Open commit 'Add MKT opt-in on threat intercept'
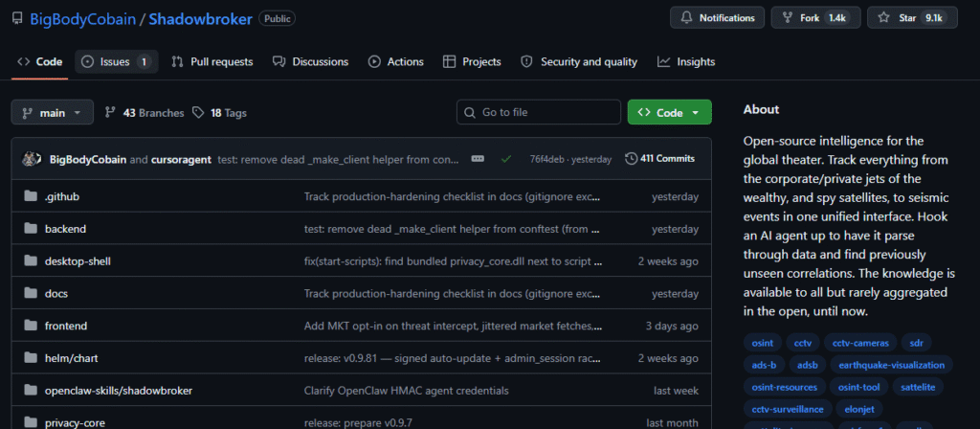The height and width of the screenshot is (429, 980). coord(453,326)
